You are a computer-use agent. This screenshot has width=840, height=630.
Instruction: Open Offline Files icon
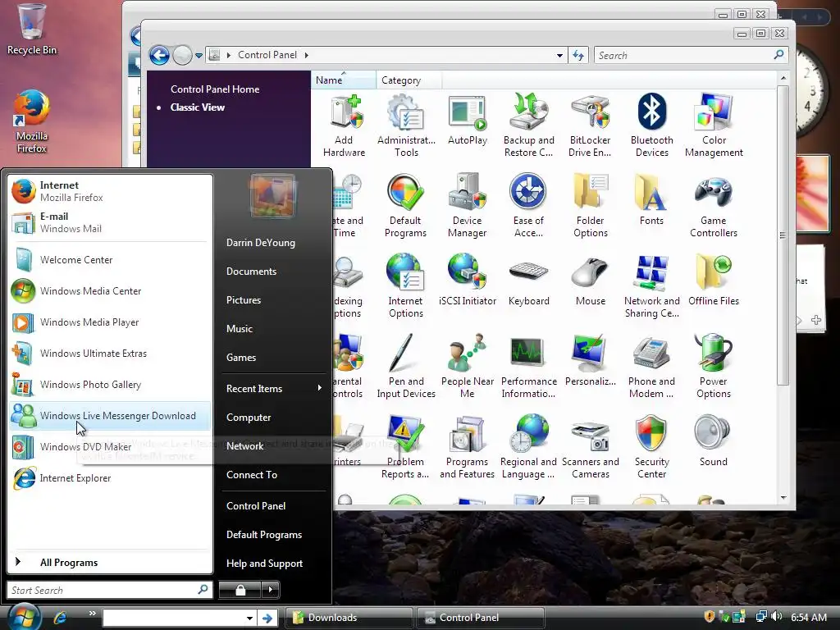[714, 281]
